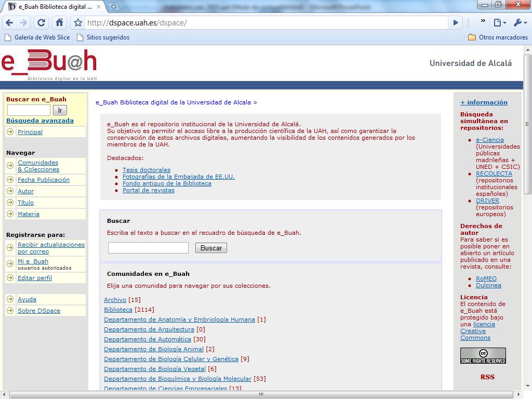Click the browser Back arrow button
The height and width of the screenshot is (399, 532).
[9, 23]
